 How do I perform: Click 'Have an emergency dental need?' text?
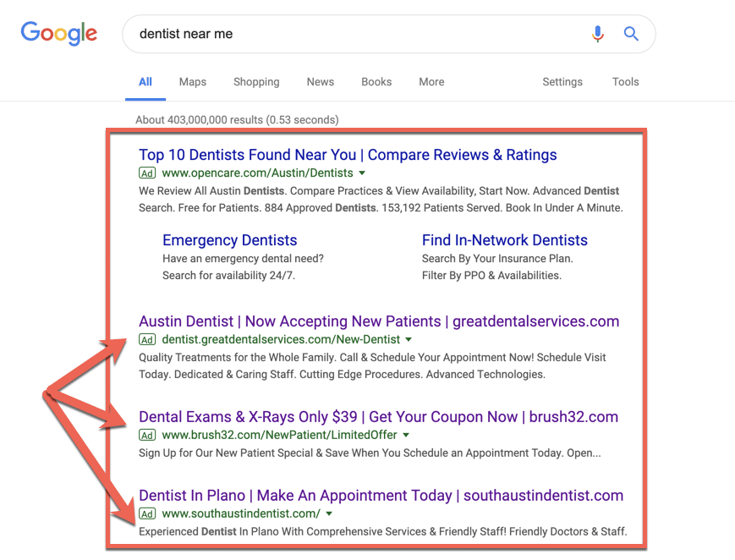click(x=243, y=258)
